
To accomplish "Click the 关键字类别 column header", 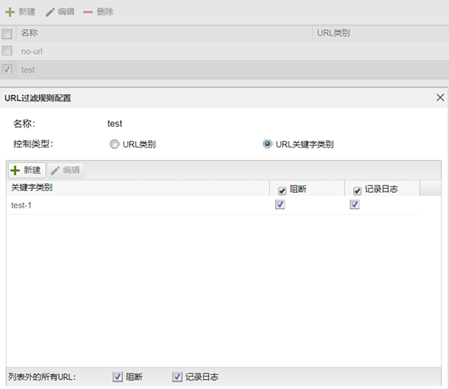I will [138, 188].
